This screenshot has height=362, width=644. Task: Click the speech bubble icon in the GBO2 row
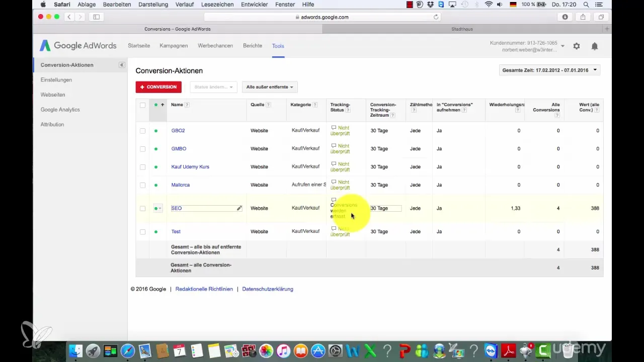(x=334, y=128)
